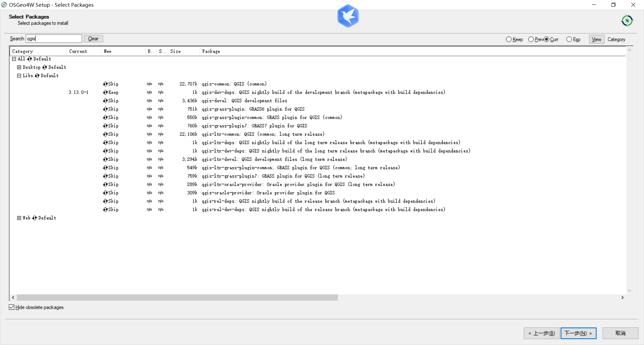Click the vertical scrollbar up arrow

click(630, 50)
